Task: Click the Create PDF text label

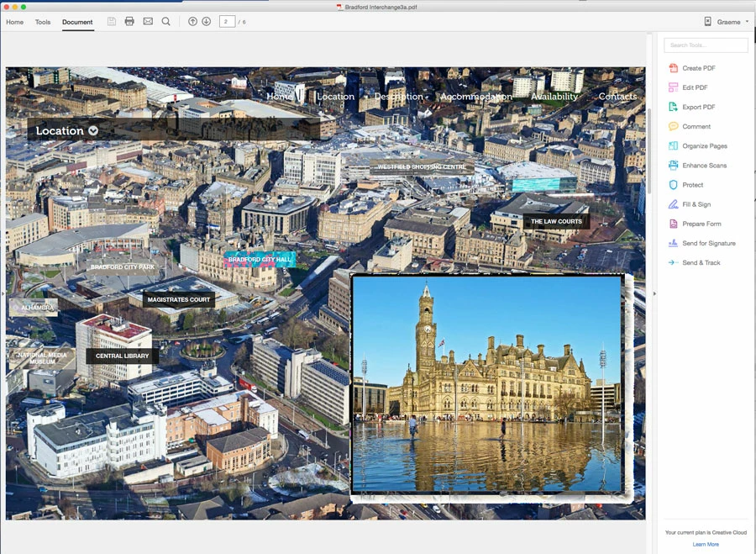Action: point(699,68)
